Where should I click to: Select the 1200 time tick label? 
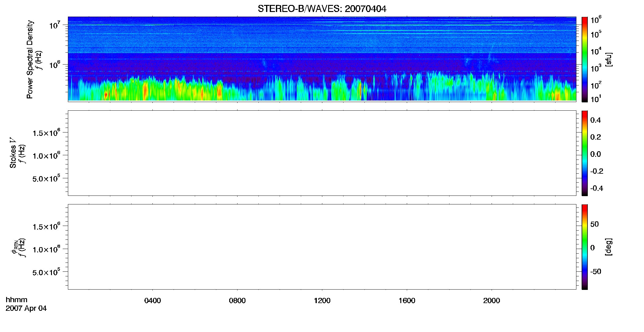[322, 301]
